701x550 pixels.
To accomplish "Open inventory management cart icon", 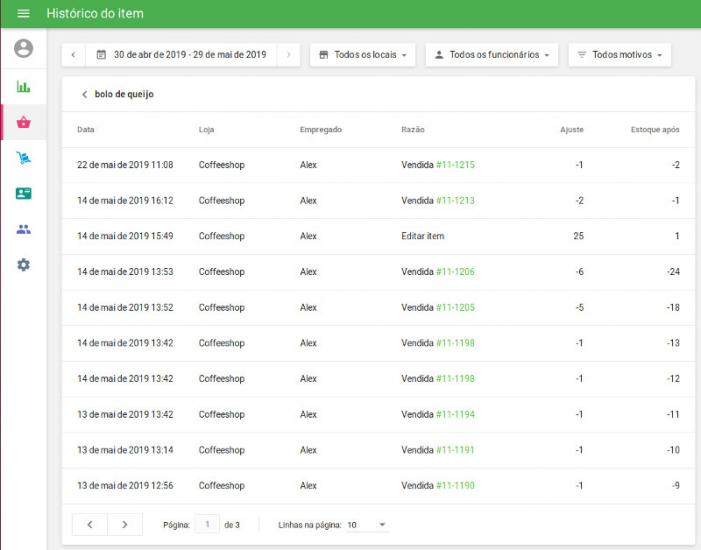I will (x=23, y=158).
